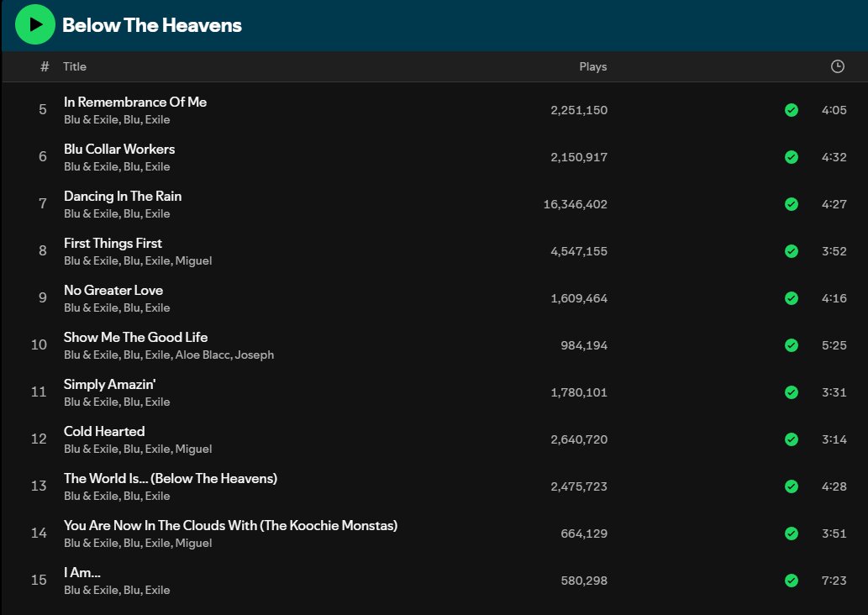
Task: Open The World Is... (Below The Heavens)
Action: coord(171,478)
